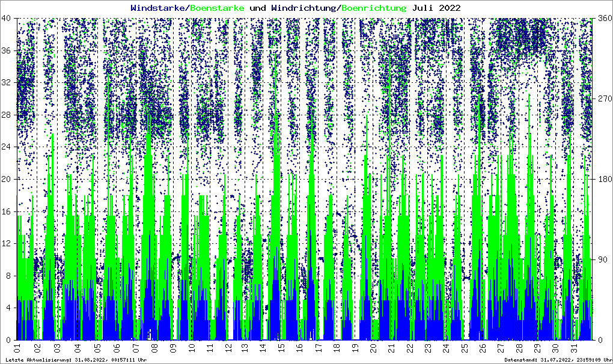Select day 27 on the date axis
The width and height of the screenshot is (613, 364).
coord(501,348)
